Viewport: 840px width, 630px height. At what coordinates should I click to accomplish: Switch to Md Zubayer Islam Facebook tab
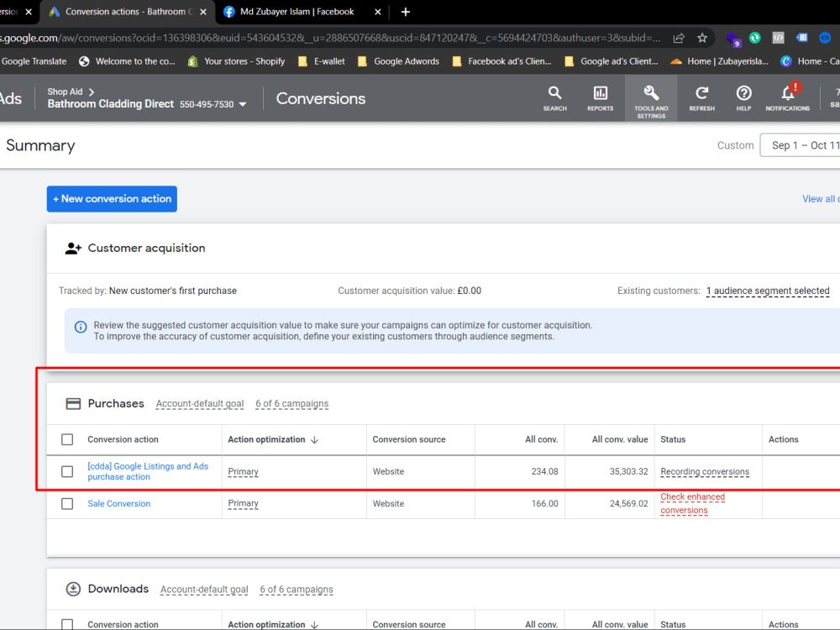(302, 12)
